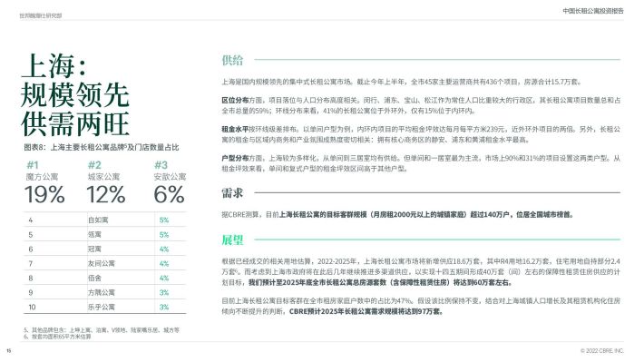Click the 中国长租公寓投资报告 header text
Image resolution: width=644 pixels, height=362 pixels.
[592, 11]
